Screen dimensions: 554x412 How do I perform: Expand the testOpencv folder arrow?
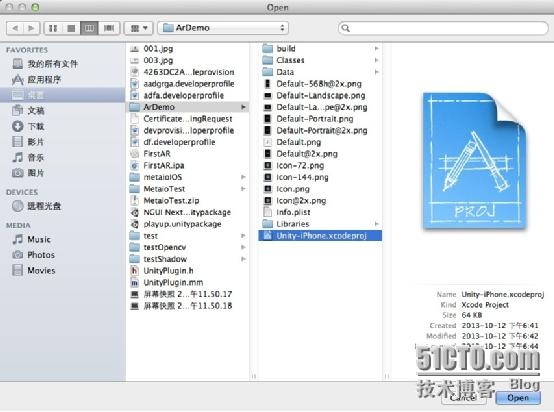click(243, 247)
